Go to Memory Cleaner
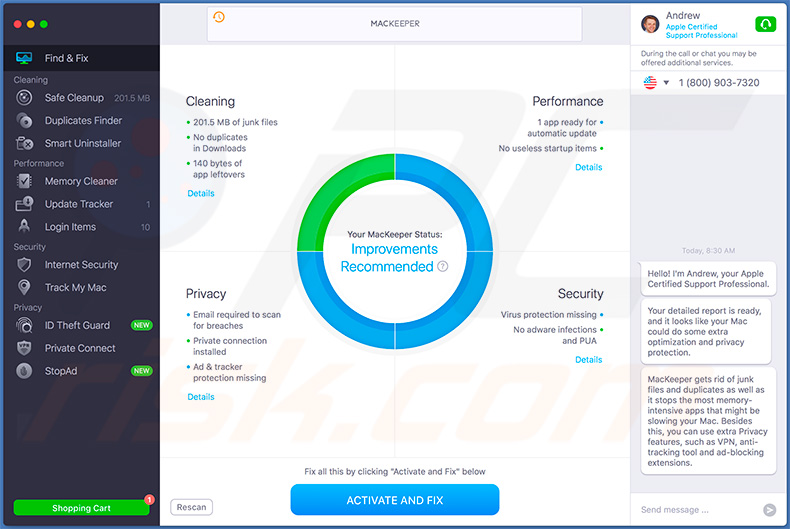The image size is (790, 529). coord(82,181)
